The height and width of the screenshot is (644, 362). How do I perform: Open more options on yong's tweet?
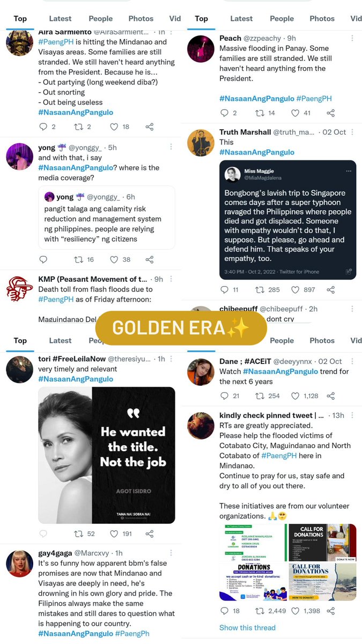click(x=171, y=147)
